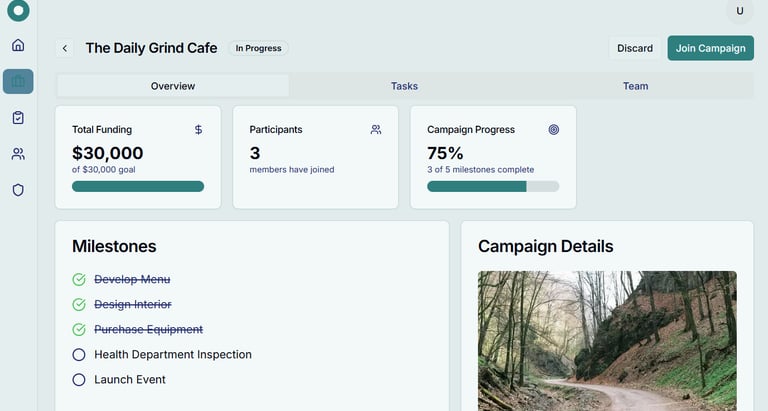Viewport: 768px width, 411px height.
Task: Open the Home page from sidebar
Action: click(x=18, y=45)
